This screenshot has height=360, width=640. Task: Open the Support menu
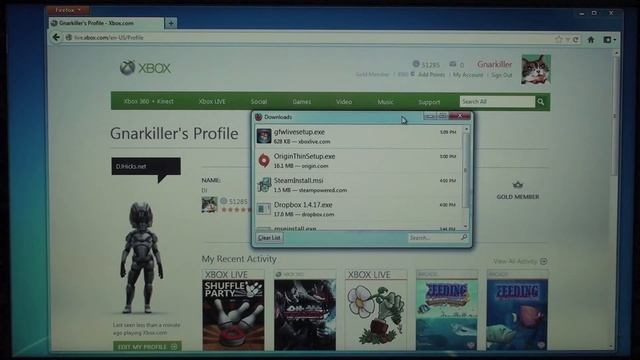pyautogui.click(x=429, y=102)
